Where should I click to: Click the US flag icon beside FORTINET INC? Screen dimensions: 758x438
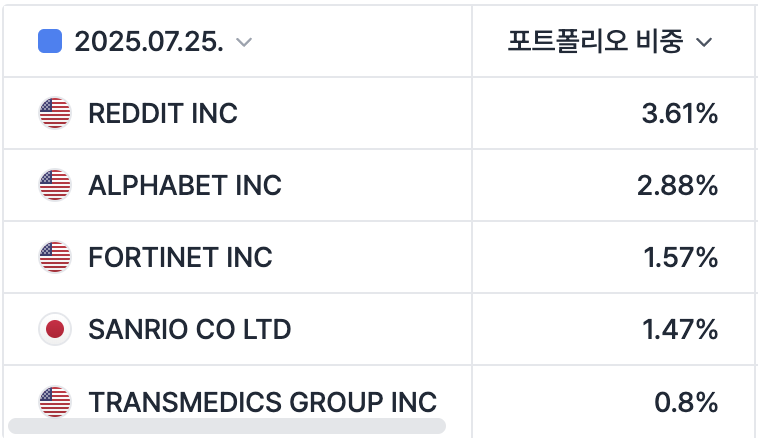click(55, 257)
